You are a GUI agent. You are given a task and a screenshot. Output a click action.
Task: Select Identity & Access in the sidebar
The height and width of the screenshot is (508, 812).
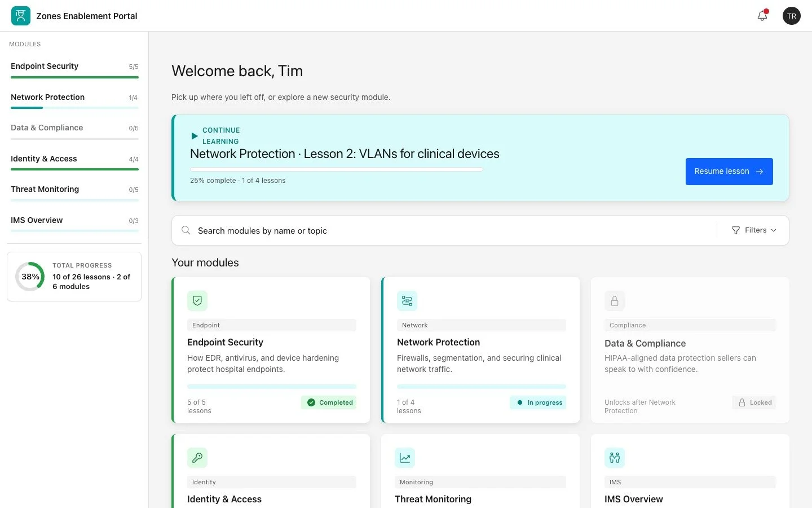point(74,163)
